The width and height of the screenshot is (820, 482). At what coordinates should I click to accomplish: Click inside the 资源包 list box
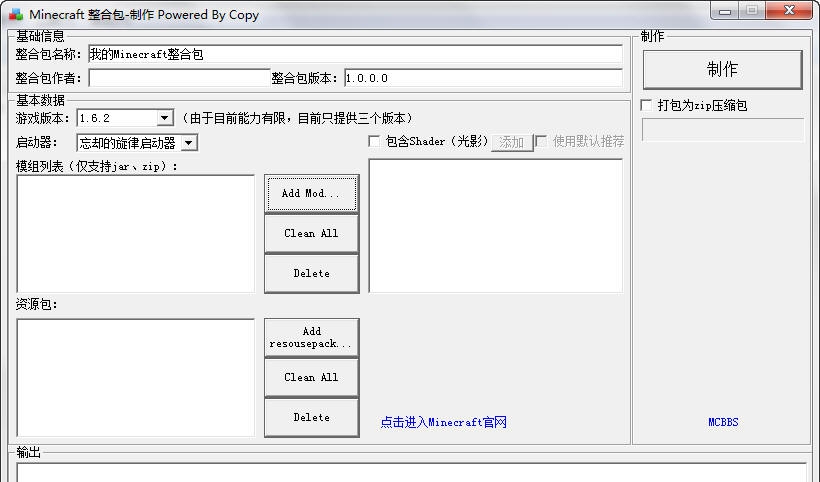pos(135,377)
